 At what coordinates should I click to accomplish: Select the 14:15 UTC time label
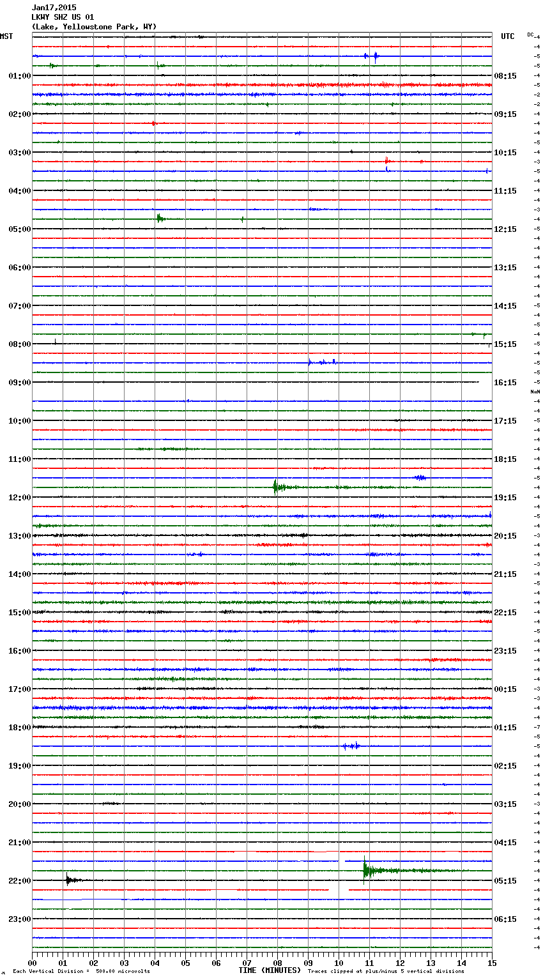click(505, 305)
